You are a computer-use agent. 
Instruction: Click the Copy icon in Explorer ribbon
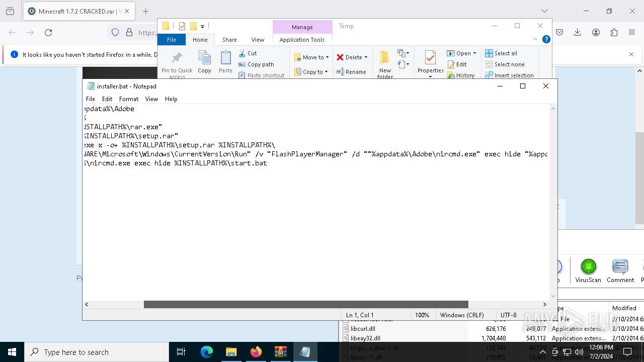coord(204,58)
